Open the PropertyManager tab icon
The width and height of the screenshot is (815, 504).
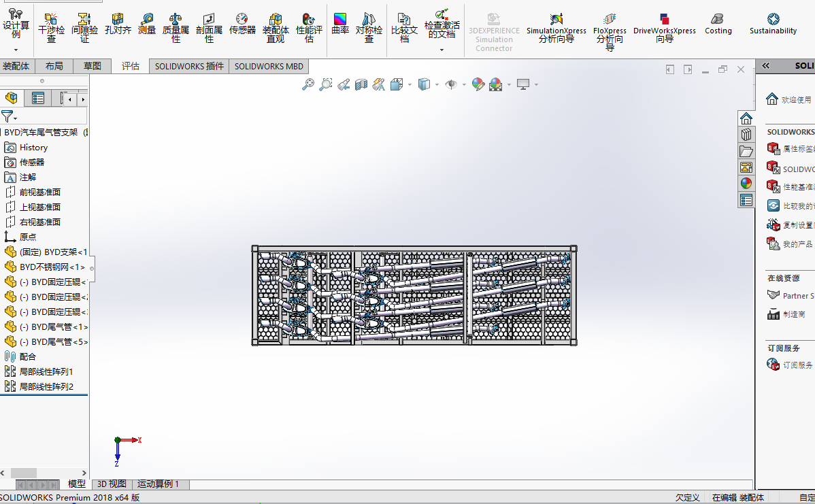38,98
